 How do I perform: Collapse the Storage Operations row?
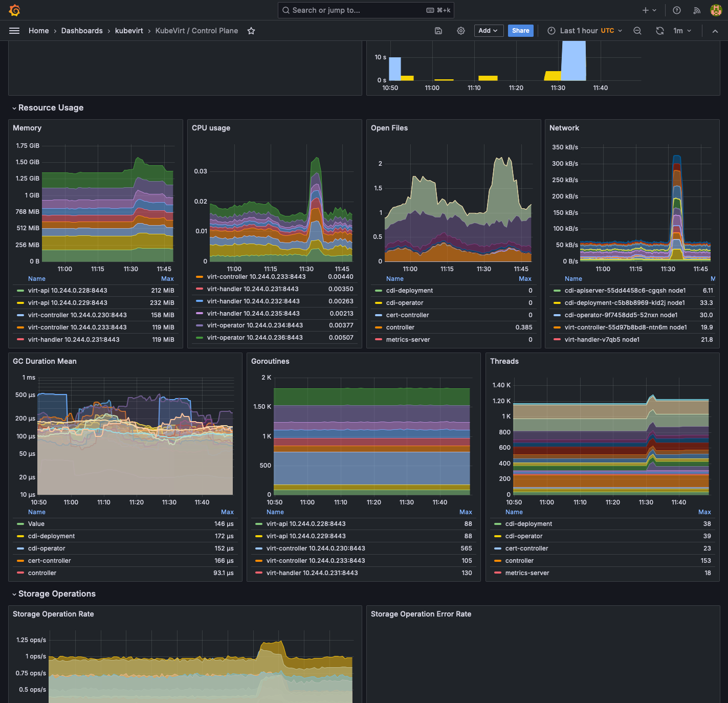tap(53, 594)
